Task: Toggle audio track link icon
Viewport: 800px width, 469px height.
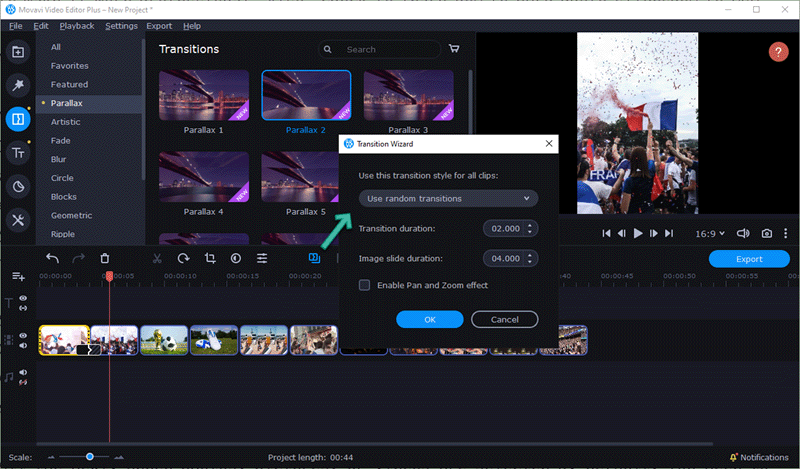Action: point(23,382)
